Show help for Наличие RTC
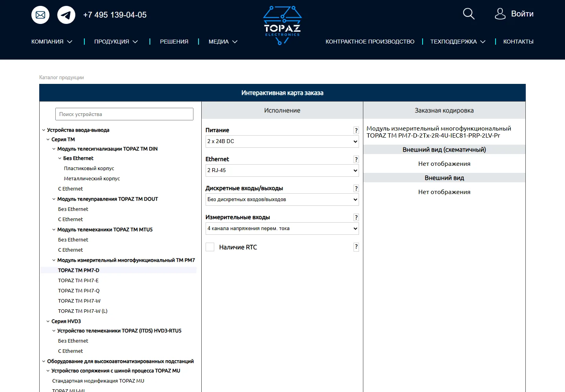 pyautogui.click(x=356, y=247)
